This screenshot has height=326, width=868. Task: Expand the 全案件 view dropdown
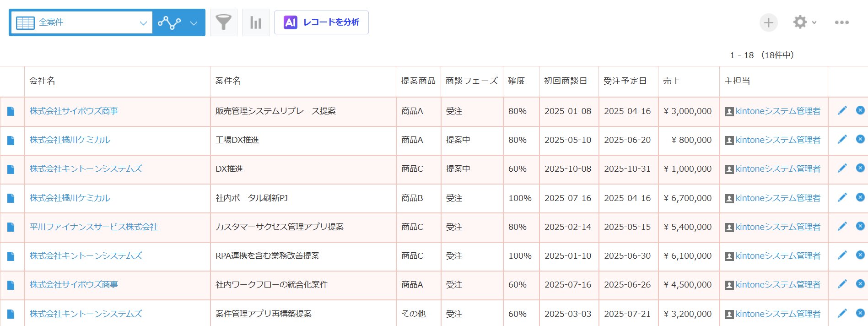[143, 23]
